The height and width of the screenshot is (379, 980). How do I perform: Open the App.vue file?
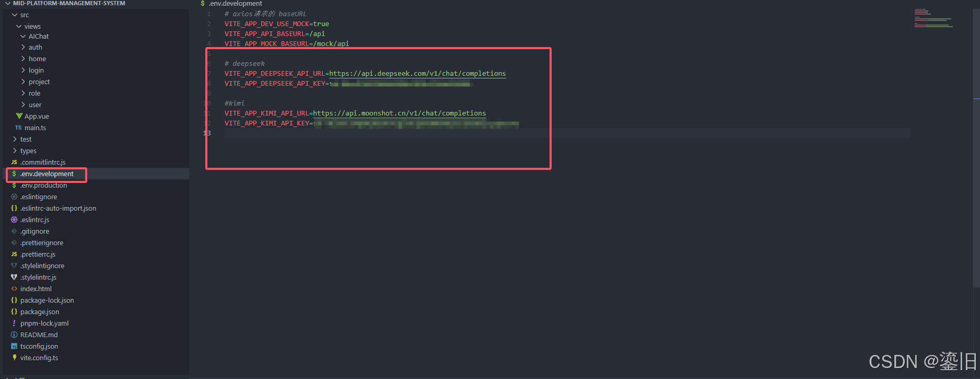coord(37,116)
